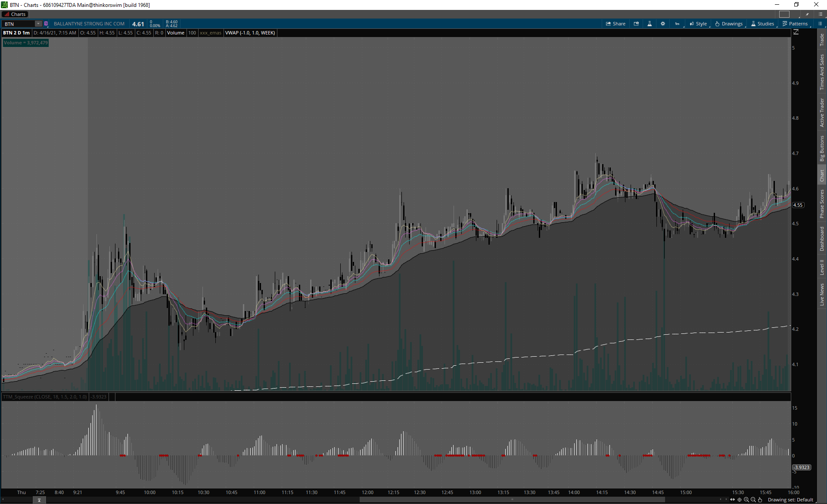The height and width of the screenshot is (504, 827).
Task: Open the Patterns menu
Action: 795,24
